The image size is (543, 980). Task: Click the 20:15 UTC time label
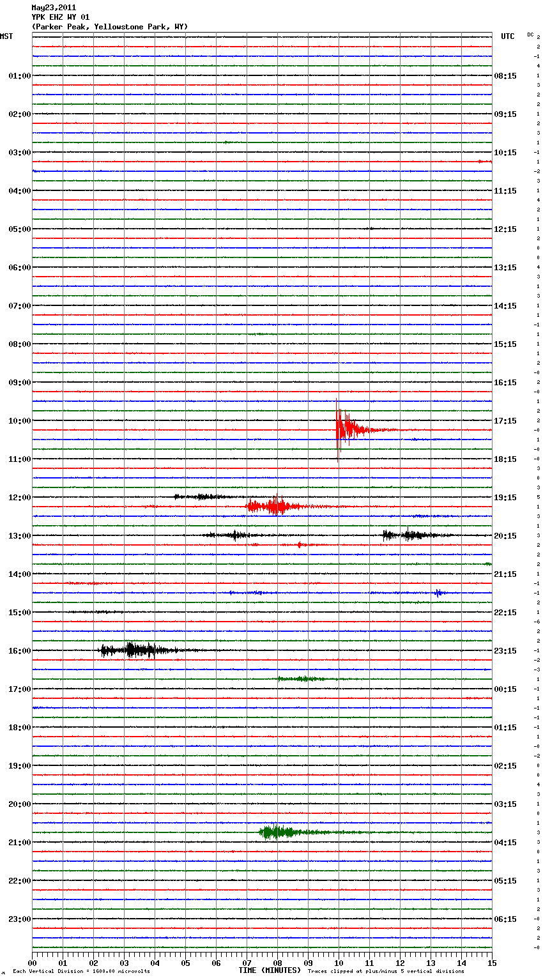click(505, 536)
